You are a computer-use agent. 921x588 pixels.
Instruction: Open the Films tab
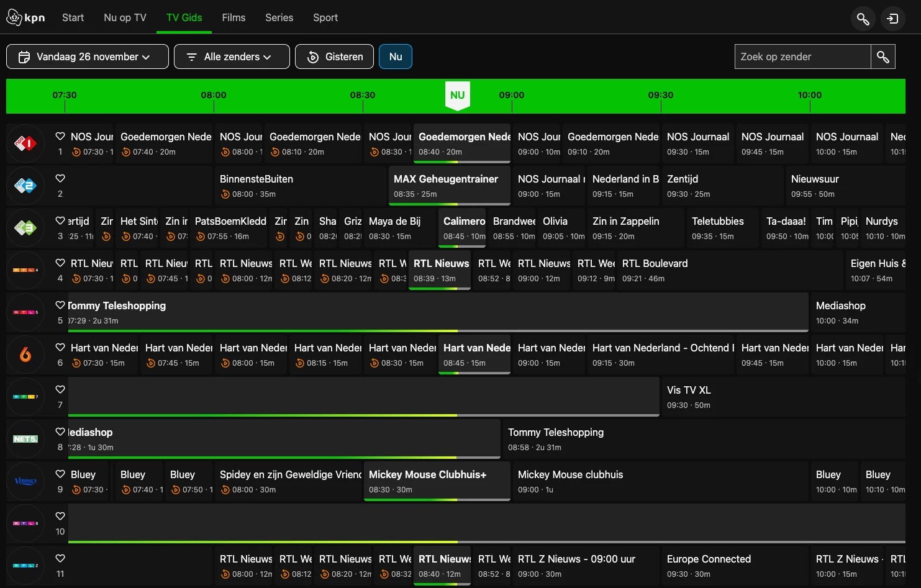[234, 17]
